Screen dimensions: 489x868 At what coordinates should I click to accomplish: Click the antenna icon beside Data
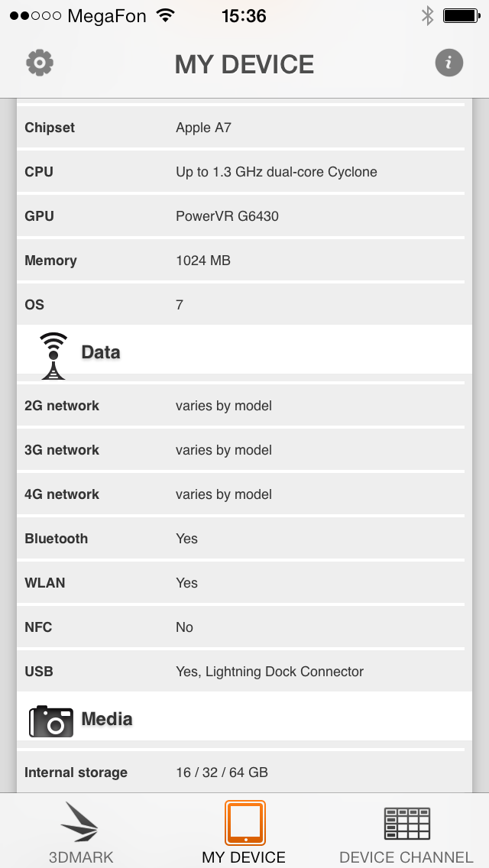[x=53, y=356]
